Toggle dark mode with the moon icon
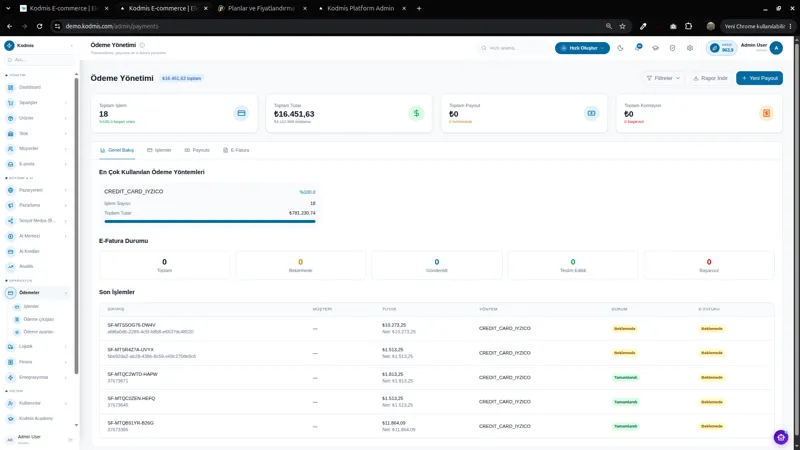 620,48
